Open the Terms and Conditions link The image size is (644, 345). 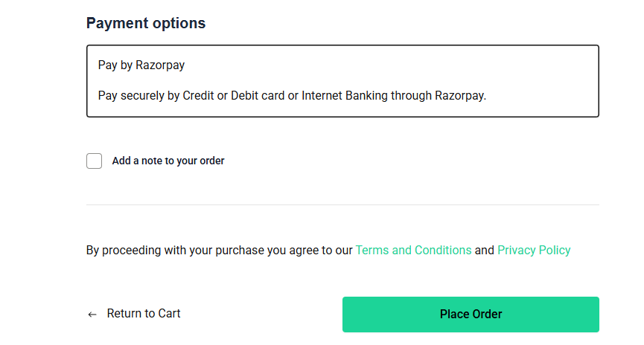[413, 250]
